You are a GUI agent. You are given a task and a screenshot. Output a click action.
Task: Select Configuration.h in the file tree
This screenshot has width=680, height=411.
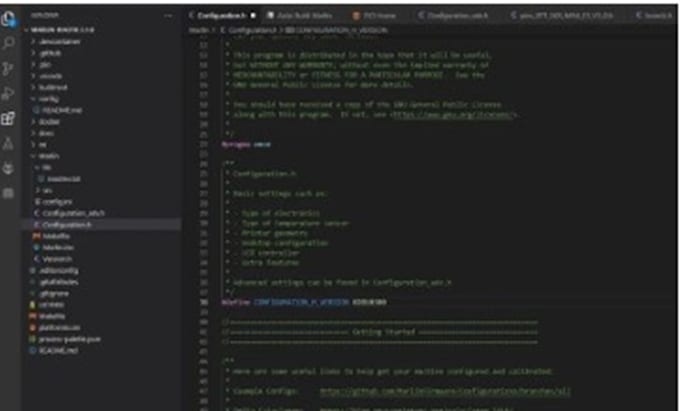tap(67, 225)
